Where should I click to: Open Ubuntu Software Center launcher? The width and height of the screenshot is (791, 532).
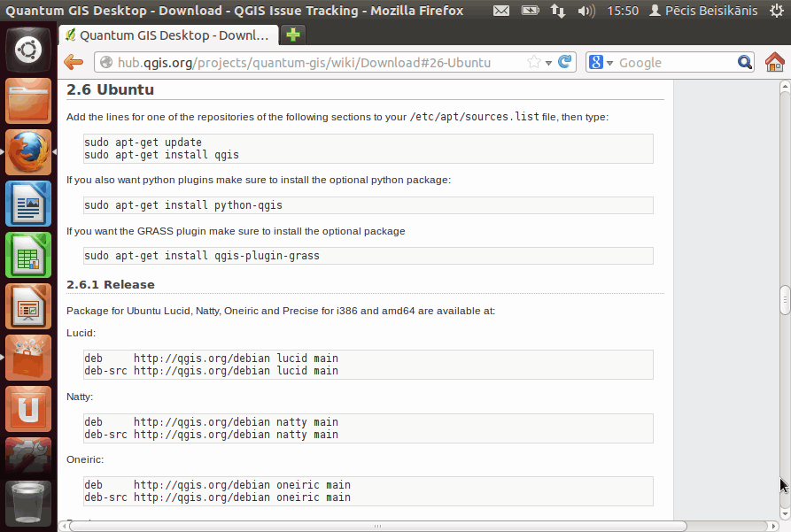click(28, 358)
